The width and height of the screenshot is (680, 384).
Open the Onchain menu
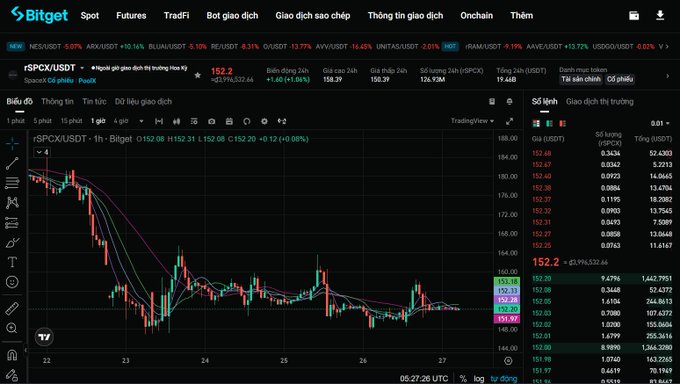[x=476, y=16]
